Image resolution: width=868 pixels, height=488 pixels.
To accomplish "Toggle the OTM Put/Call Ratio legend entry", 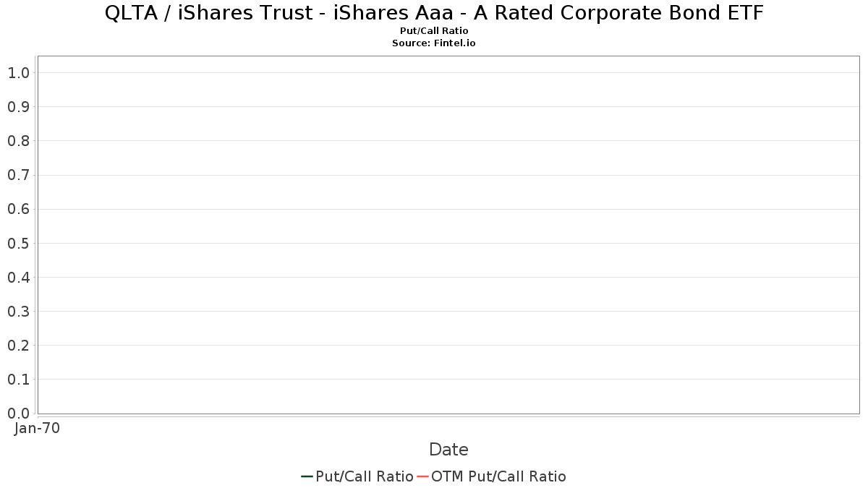I will 498,476.
